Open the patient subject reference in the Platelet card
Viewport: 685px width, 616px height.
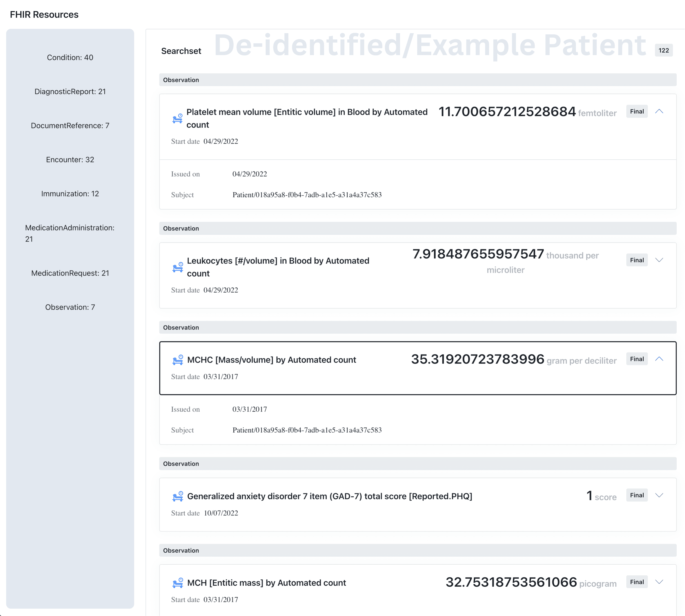(x=307, y=195)
